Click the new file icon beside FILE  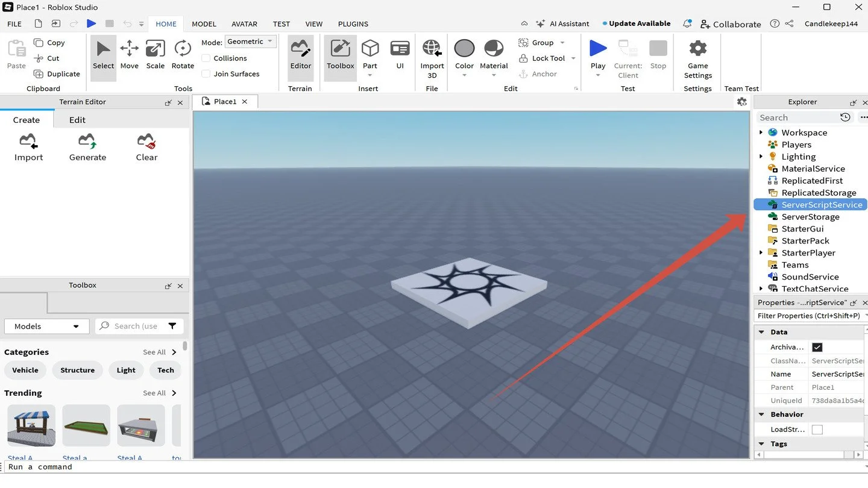coord(39,23)
